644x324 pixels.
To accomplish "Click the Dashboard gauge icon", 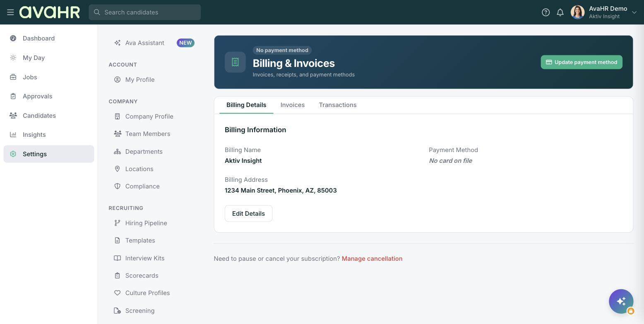I will click(13, 38).
